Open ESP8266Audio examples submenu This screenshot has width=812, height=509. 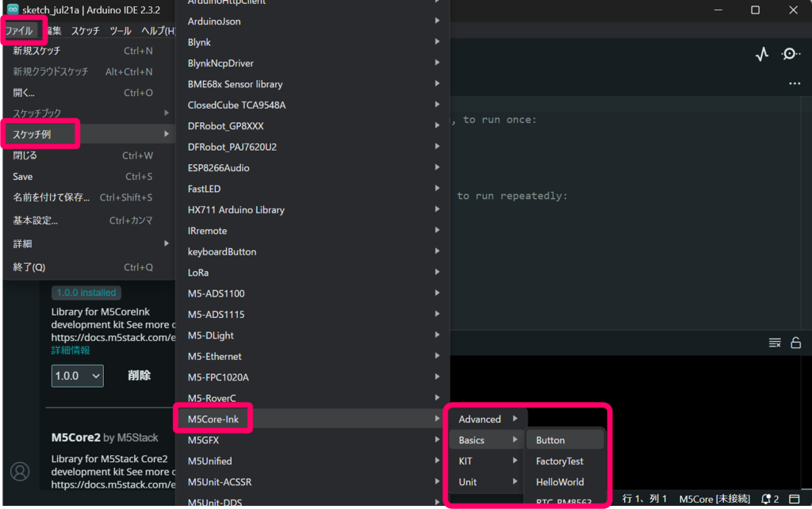(x=312, y=168)
